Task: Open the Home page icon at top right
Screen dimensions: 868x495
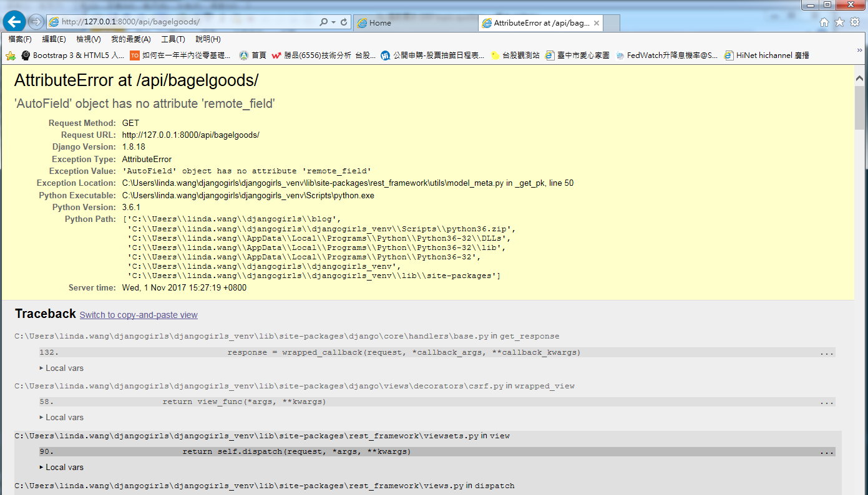Action: click(x=824, y=22)
